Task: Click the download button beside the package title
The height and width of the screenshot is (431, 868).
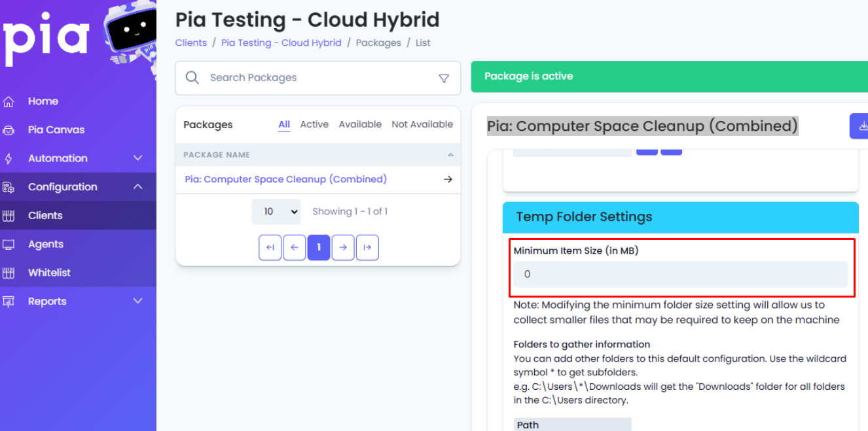Action: pos(859,126)
